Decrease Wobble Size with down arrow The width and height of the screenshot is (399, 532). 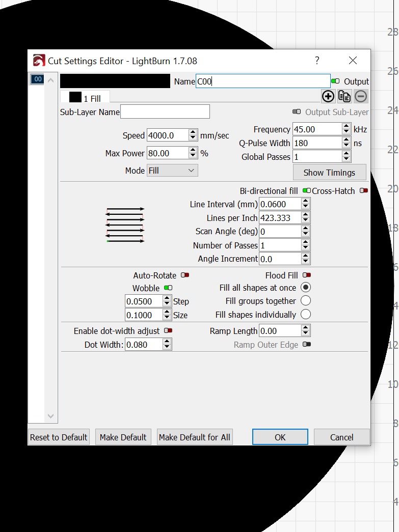167,318
